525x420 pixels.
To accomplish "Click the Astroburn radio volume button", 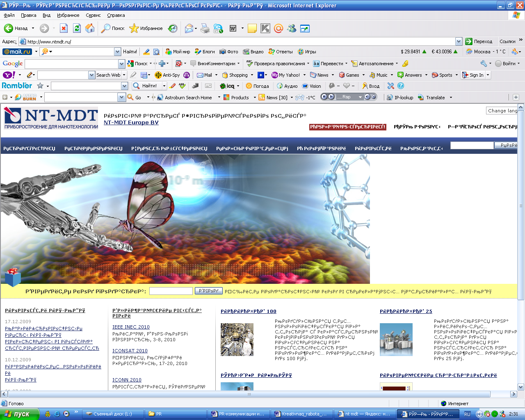I will point(374,97).
